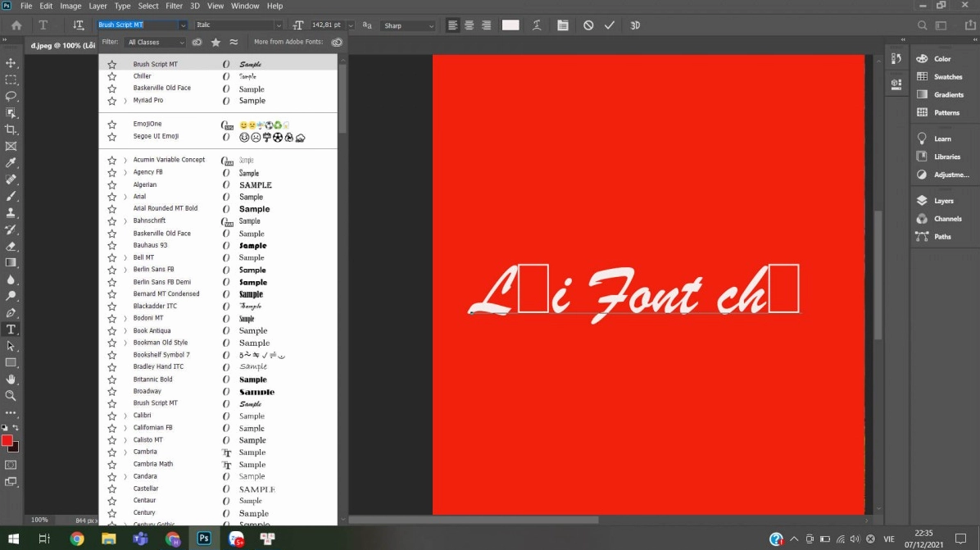Show similar fonts filter
The height and width of the screenshot is (550, 980).
[234, 43]
